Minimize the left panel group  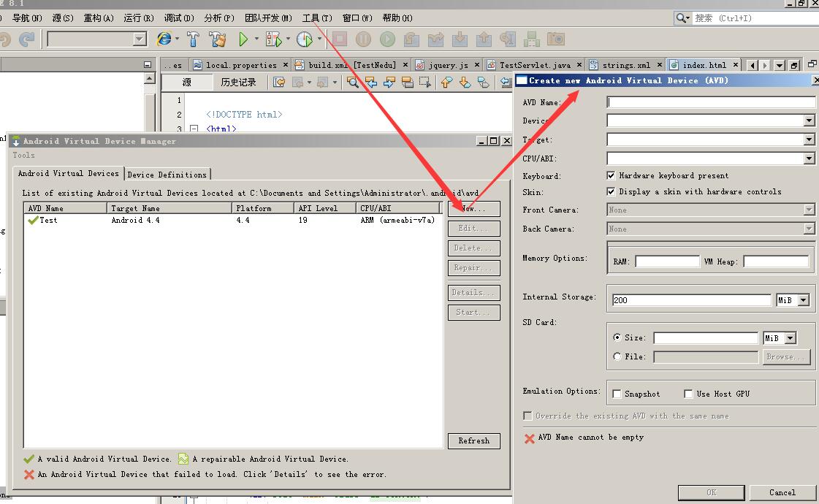148,65
